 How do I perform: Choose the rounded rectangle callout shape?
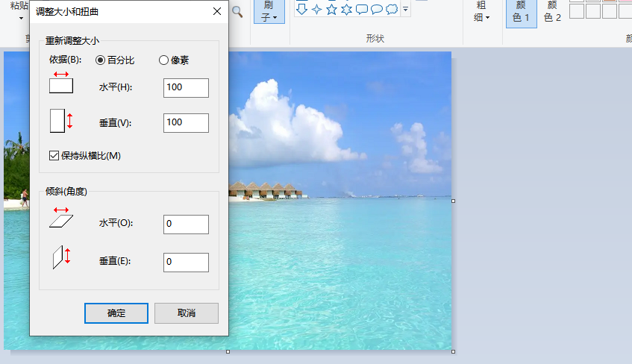[362, 9]
